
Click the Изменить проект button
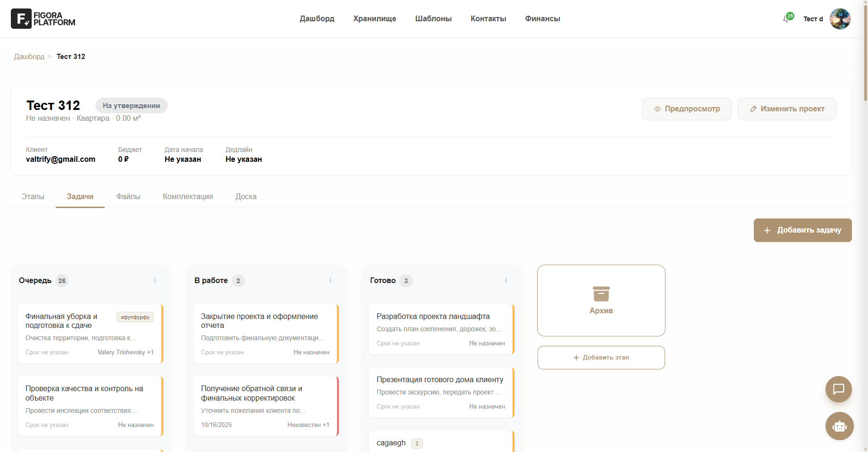click(x=787, y=109)
